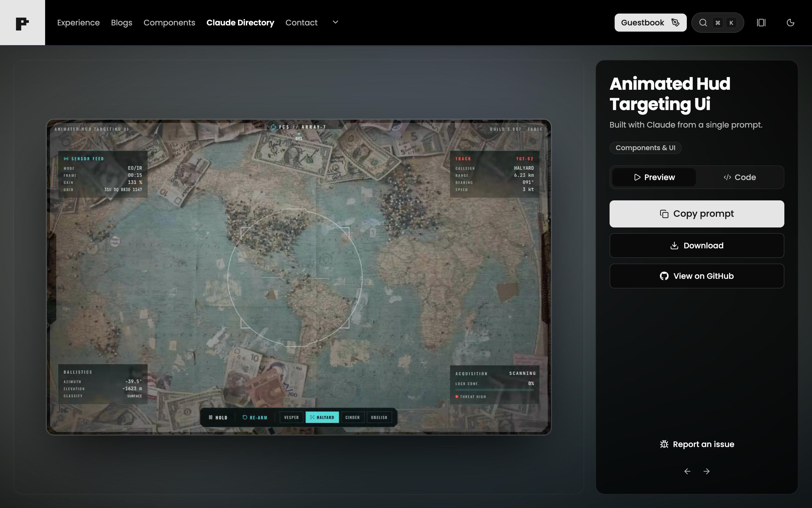Go to Blogs
Viewport: 812px width, 508px height.
122,23
